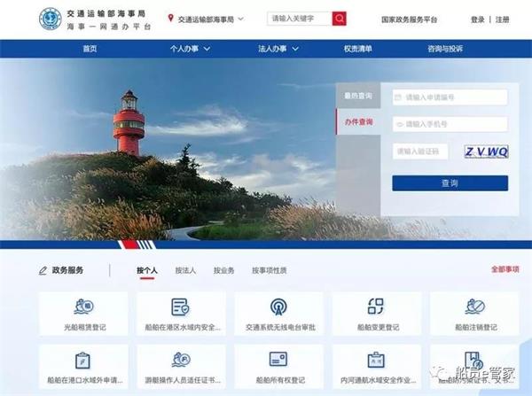This screenshot has width=532, height=396.
Task: Open 权责清单 in navigation bar
Action: click(x=361, y=49)
